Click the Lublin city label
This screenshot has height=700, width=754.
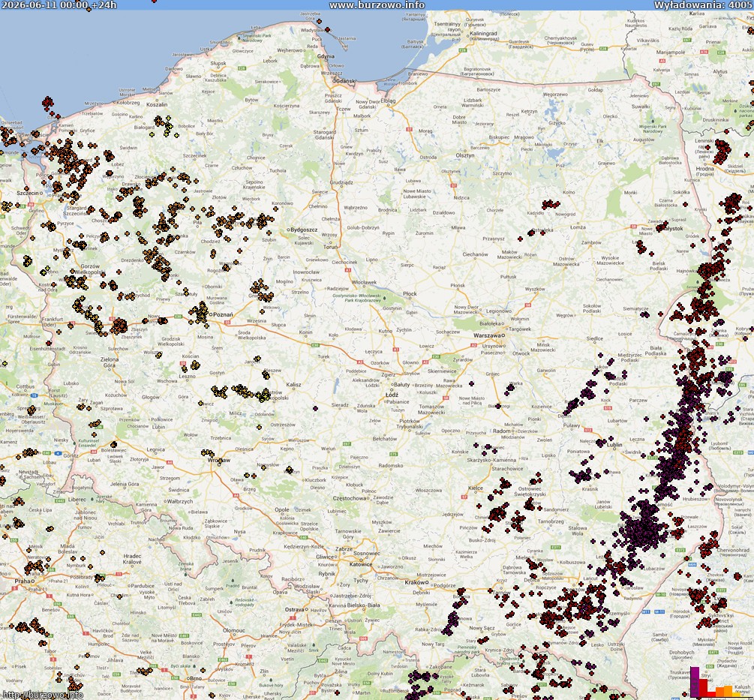pos(614,445)
